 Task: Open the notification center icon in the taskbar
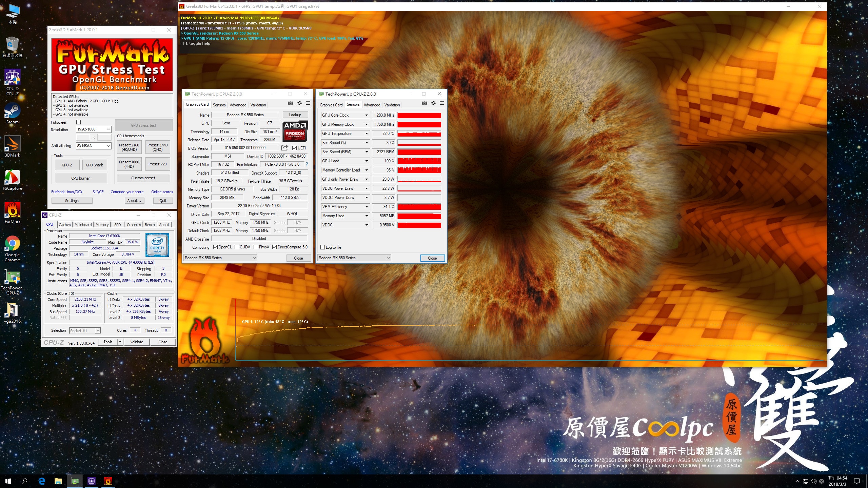pos(857,481)
